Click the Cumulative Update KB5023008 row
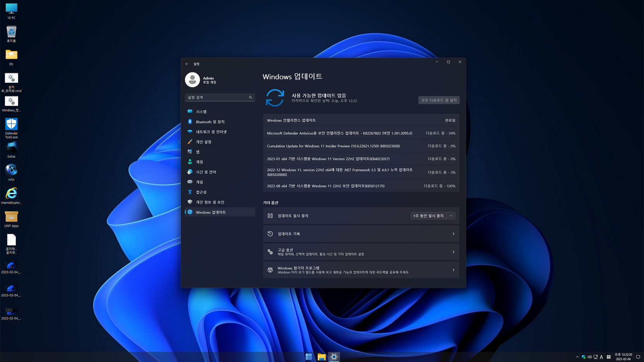The width and height of the screenshot is (644, 362). click(361, 146)
